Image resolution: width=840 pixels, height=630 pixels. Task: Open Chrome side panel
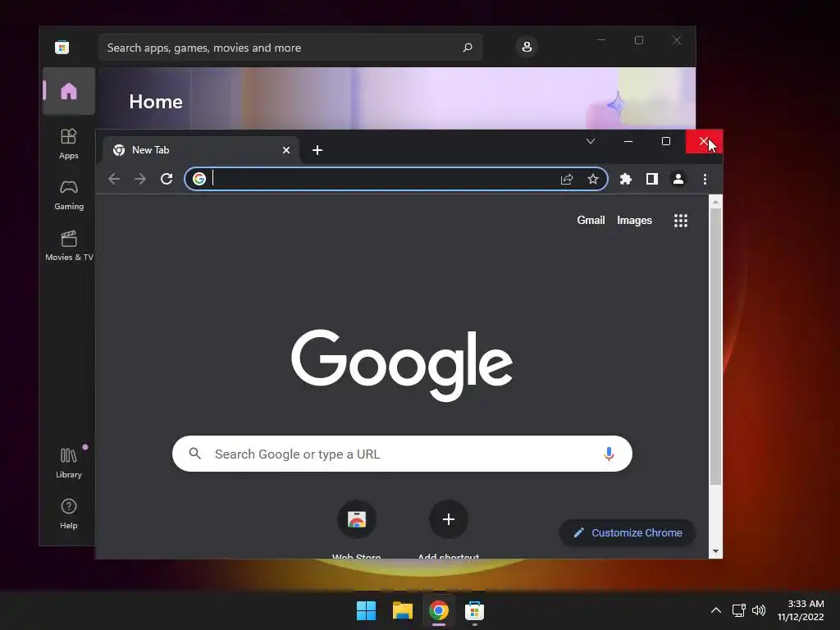pyautogui.click(x=651, y=179)
